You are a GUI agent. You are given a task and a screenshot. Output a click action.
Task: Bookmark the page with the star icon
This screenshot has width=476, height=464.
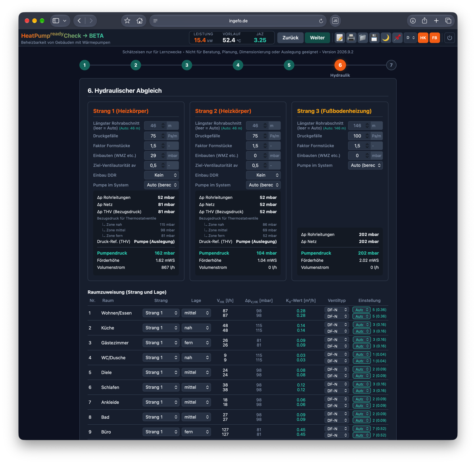pos(127,21)
